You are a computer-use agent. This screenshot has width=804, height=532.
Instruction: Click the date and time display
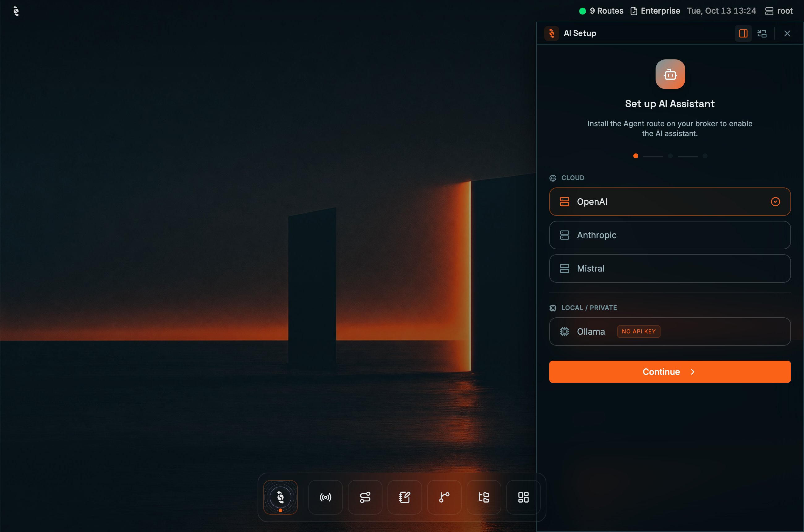click(x=721, y=11)
